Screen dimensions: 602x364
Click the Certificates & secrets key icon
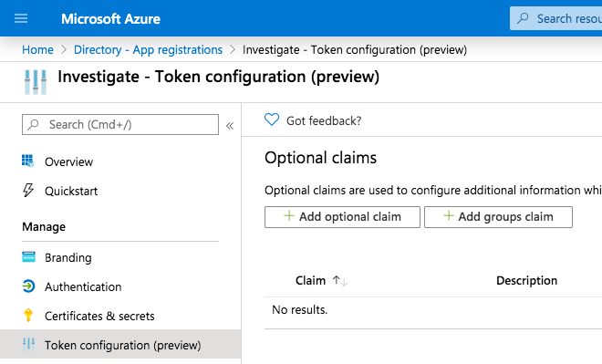[x=28, y=316]
